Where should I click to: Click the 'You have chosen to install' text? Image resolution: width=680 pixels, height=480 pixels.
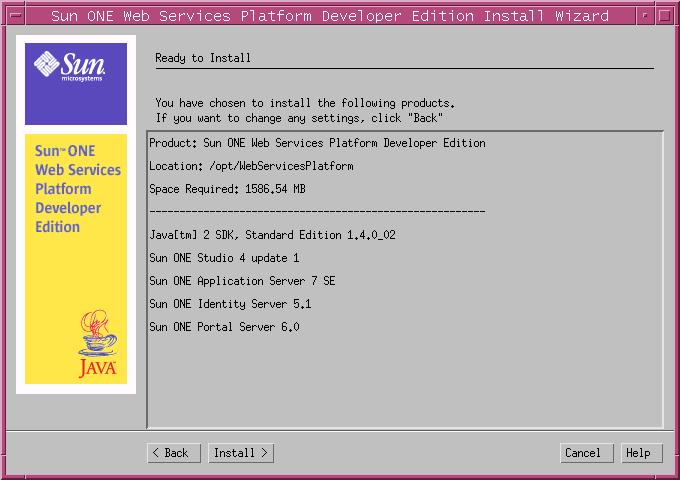pyautogui.click(x=305, y=103)
